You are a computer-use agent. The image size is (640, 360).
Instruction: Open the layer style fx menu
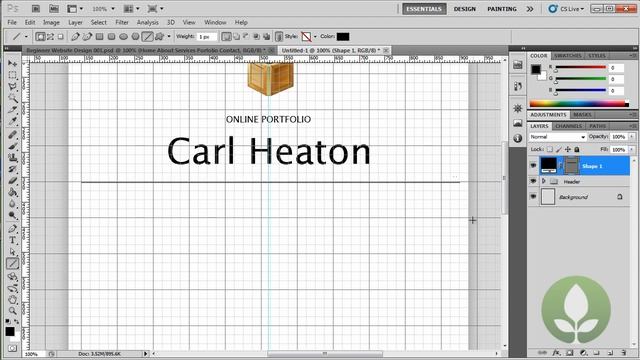coord(556,352)
